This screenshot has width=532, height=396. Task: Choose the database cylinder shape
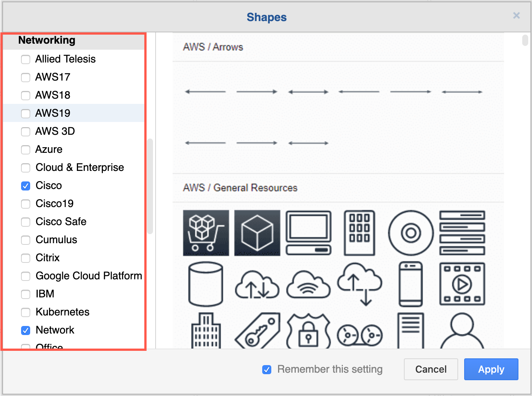206,284
